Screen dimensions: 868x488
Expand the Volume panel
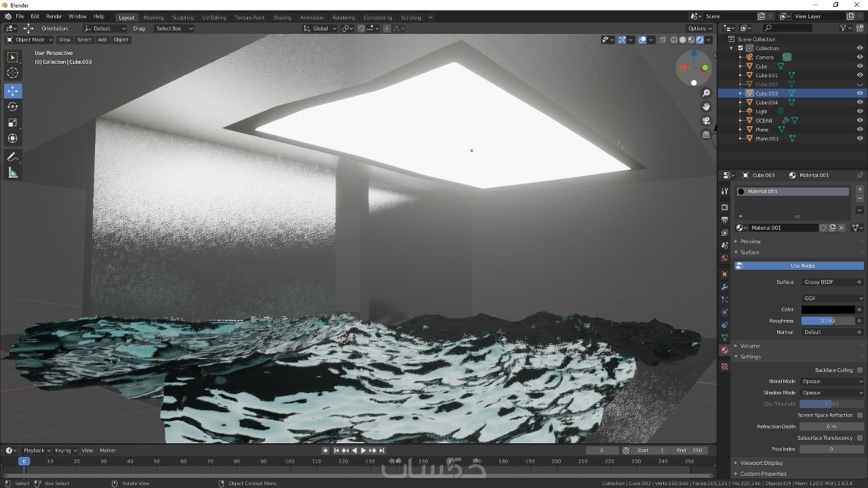(750, 346)
